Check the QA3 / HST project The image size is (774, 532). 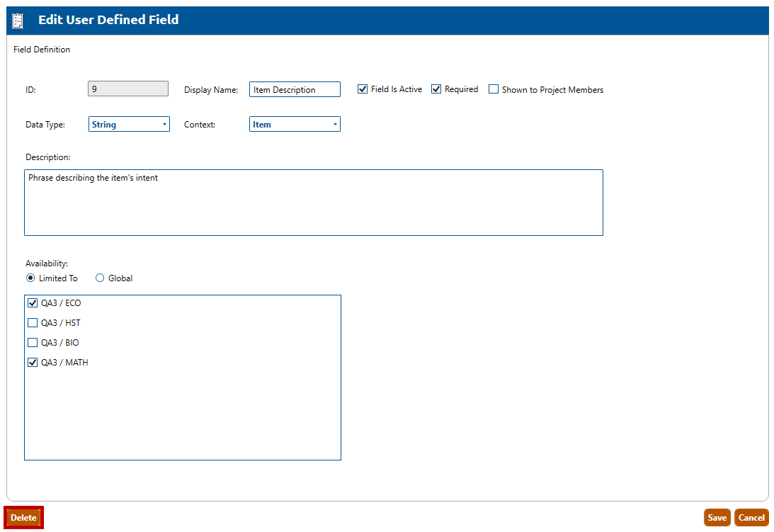click(33, 323)
